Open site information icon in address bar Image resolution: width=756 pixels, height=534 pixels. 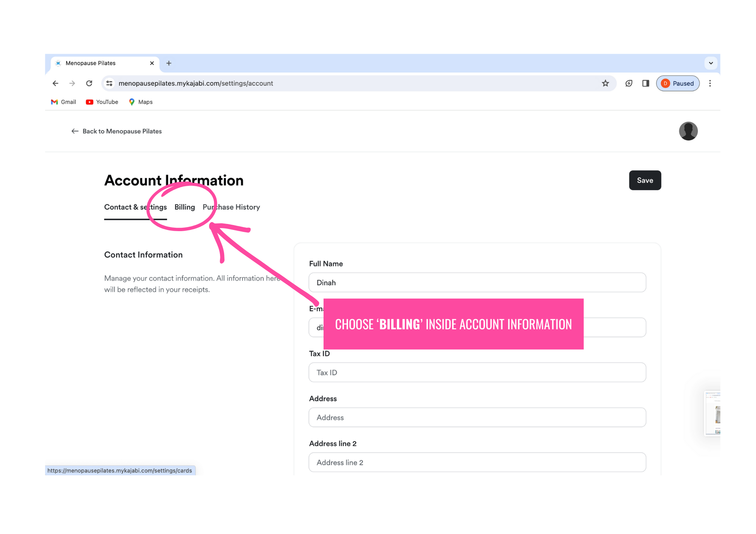coord(110,83)
